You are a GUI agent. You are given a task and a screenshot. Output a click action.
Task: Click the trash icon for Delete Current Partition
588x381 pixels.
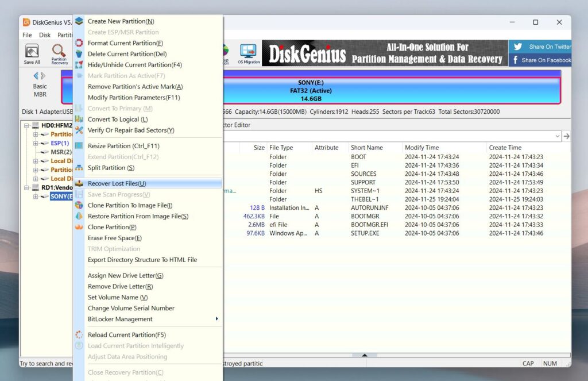pos(78,53)
